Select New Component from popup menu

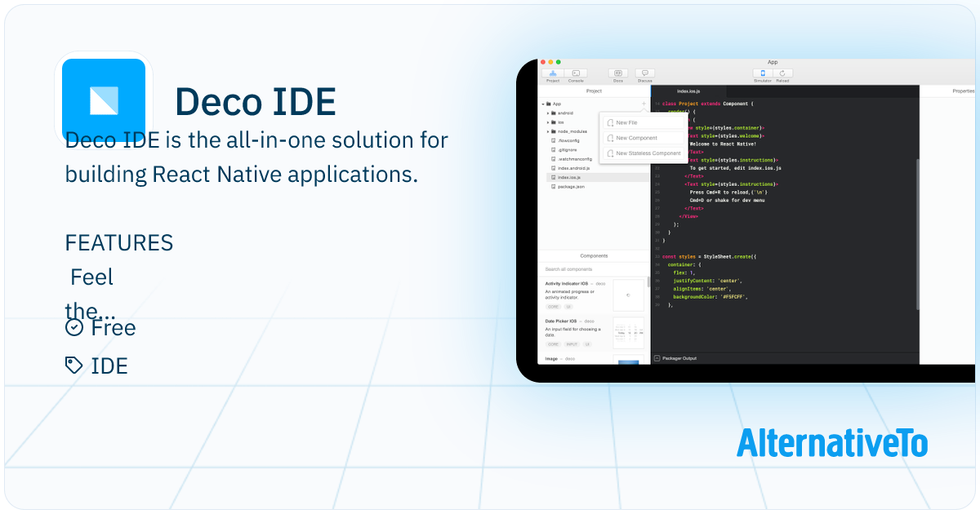click(635, 138)
